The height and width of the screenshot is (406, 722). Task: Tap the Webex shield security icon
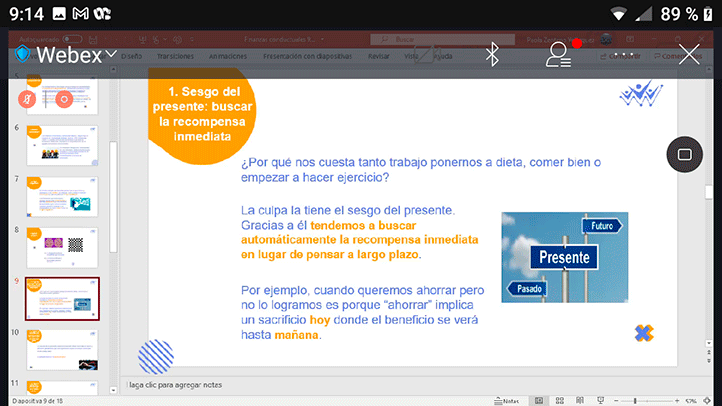[x=20, y=55]
